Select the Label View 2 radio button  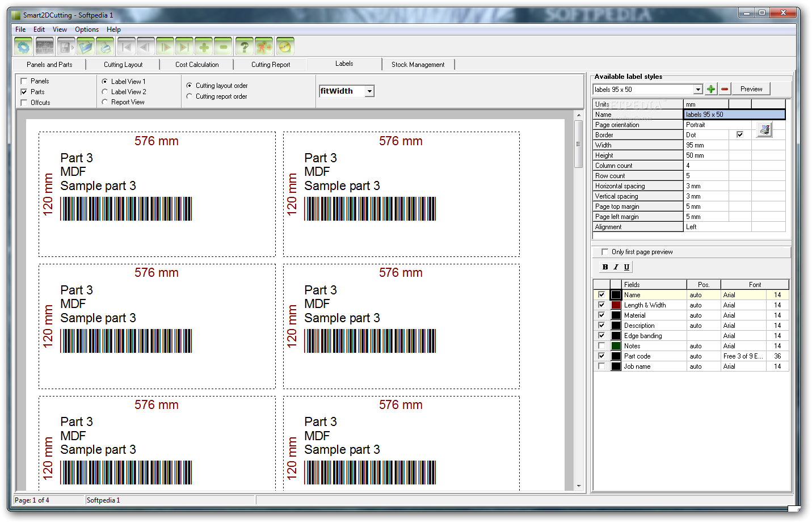click(x=104, y=91)
